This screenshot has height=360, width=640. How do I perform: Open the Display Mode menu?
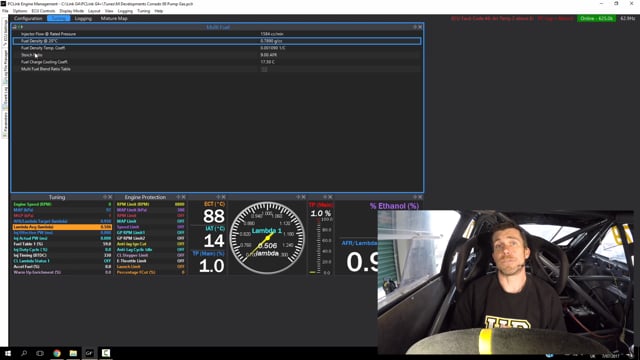71,11
